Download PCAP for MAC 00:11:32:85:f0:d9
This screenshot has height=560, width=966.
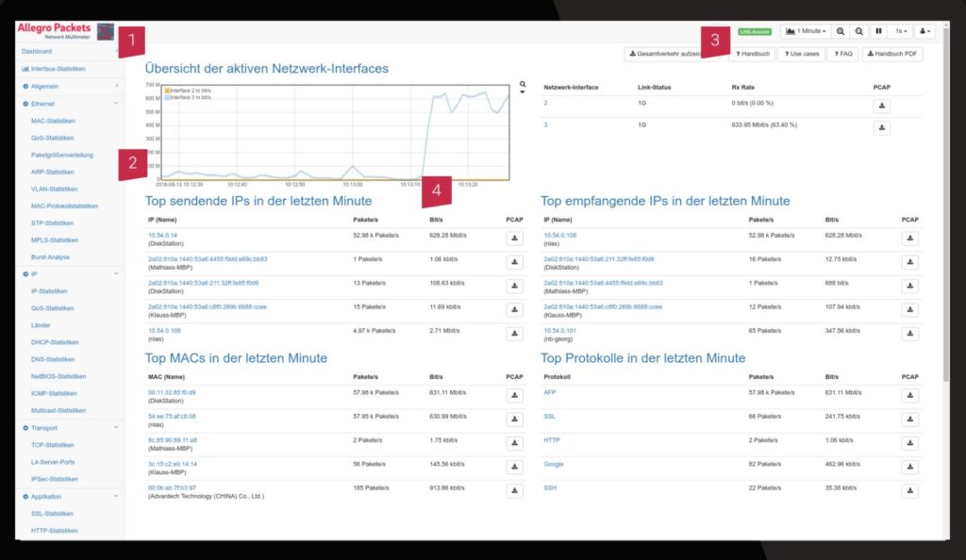pyautogui.click(x=514, y=396)
